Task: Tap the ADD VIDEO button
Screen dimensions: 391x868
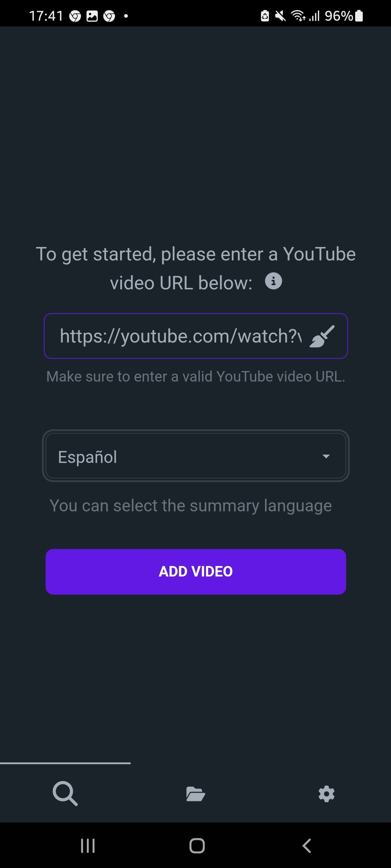Action: [195, 571]
